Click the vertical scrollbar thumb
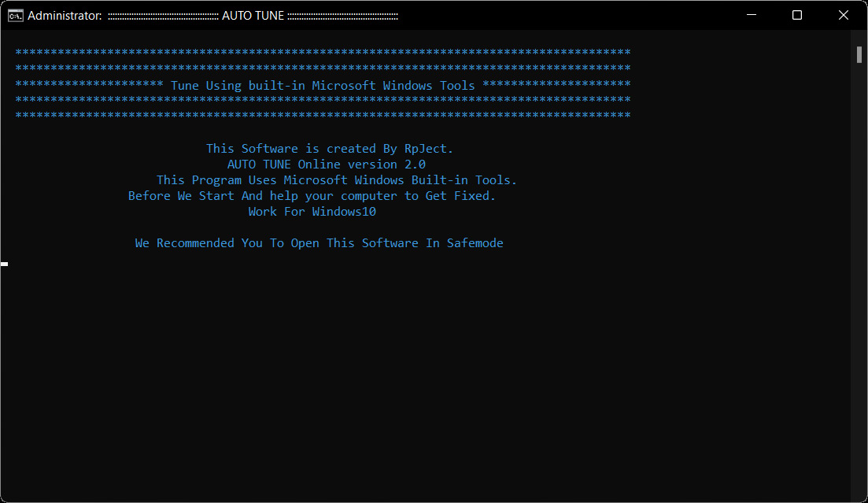 [x=859, y=55]
